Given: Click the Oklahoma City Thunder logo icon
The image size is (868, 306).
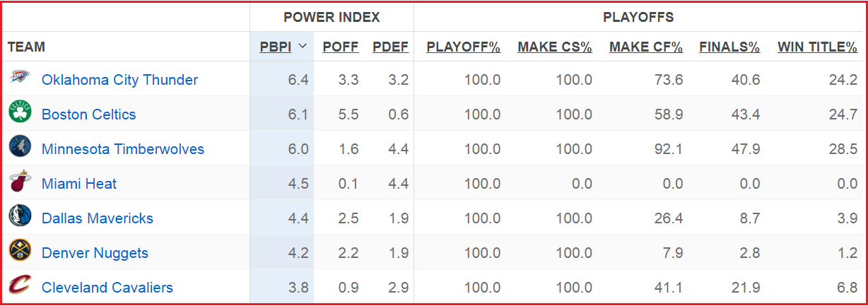Looking at the screenshot, I should (20, 78).
